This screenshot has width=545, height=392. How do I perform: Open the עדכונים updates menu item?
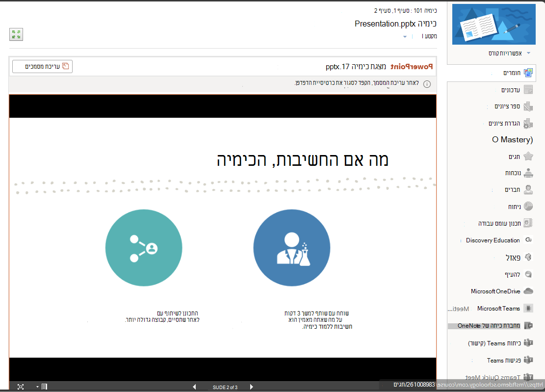(x=510, y=90)
